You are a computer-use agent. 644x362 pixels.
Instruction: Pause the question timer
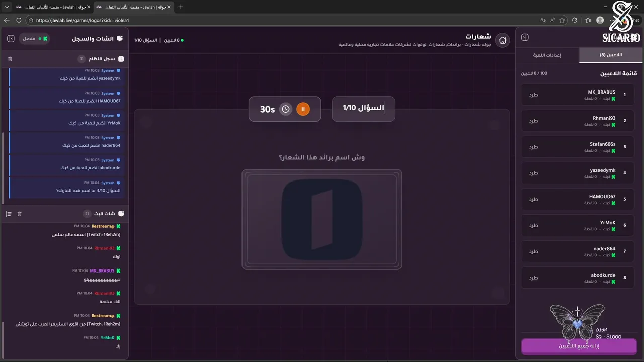[303, 109]
